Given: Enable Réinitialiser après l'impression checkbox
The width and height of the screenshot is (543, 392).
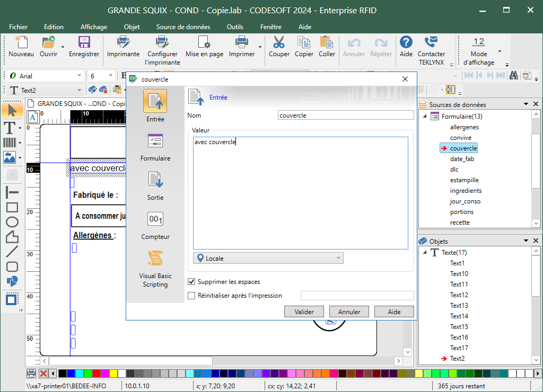Looking at the screenshot, I should (x=192, y=296).
